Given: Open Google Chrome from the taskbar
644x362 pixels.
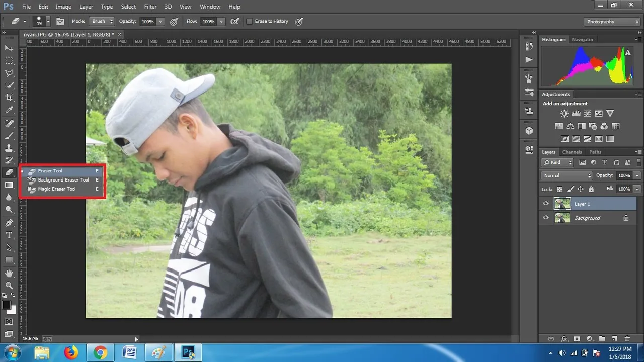Looking at the screenshot, I should 100,353.
